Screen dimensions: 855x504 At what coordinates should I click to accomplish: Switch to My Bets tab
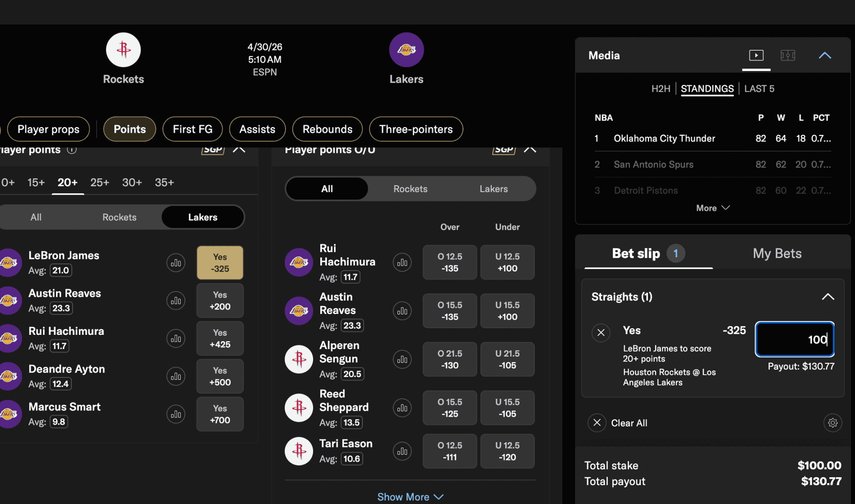click(x=777, y=253)
